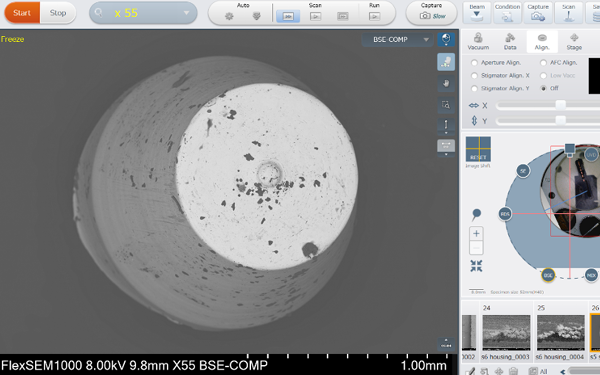600x375 pixels.
Task: Click the Stop button
Action: click(x=58, y=13)
